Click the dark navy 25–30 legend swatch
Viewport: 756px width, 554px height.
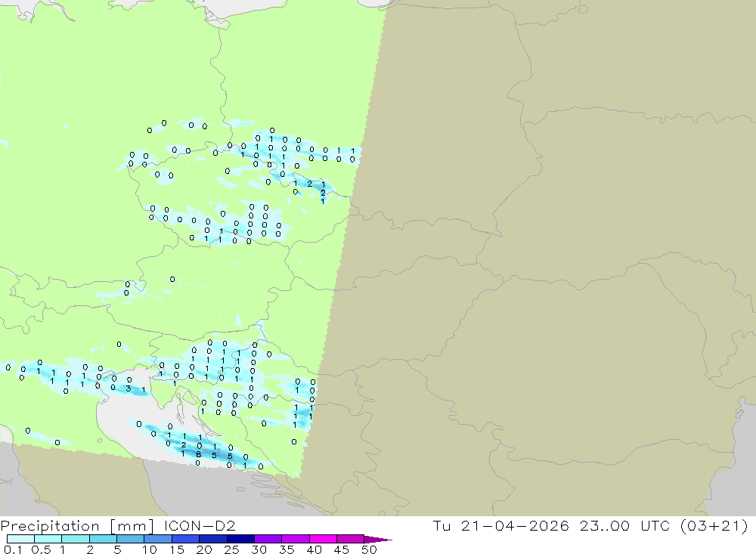click(x=240, y=539)
